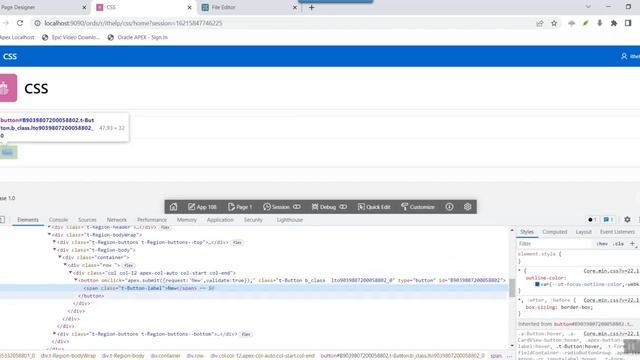Switch to the DevTools Performance tab
This screenshot has height=360, width=640.
pyautogui.click(x=152, y=220)
